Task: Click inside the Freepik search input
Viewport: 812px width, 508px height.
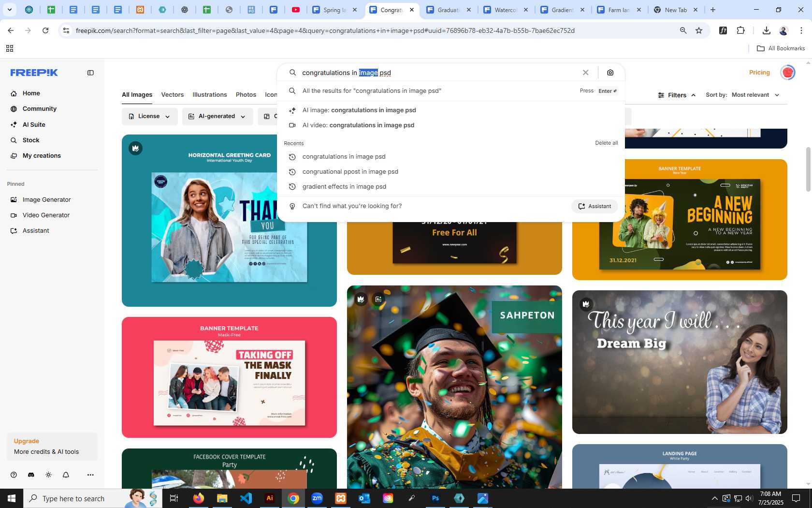Action: click(x=437, y=73)
